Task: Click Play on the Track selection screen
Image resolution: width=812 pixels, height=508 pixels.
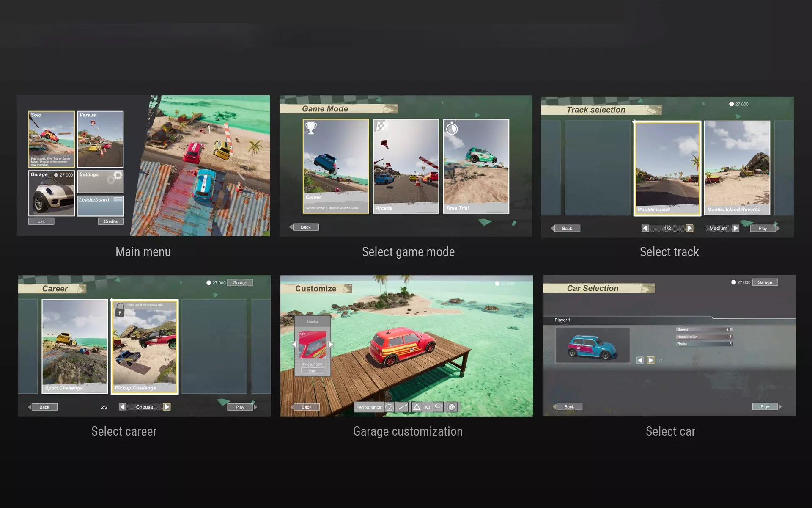Action: [x=763, y=228]
